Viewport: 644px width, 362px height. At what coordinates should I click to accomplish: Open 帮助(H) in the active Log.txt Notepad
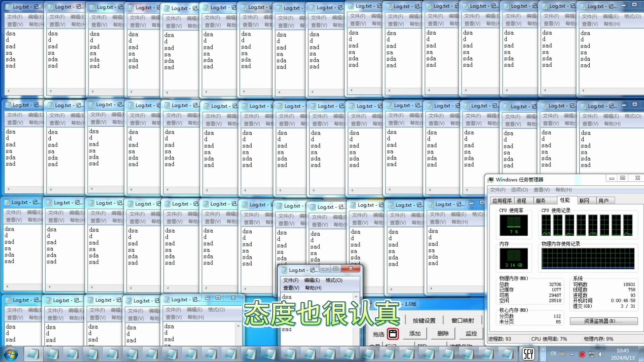click(313, 288)
